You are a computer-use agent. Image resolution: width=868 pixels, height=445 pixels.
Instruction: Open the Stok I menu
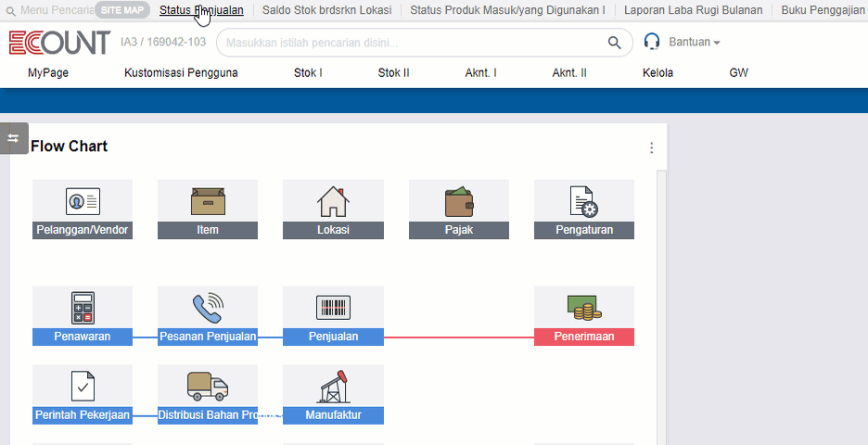[308, 72]
